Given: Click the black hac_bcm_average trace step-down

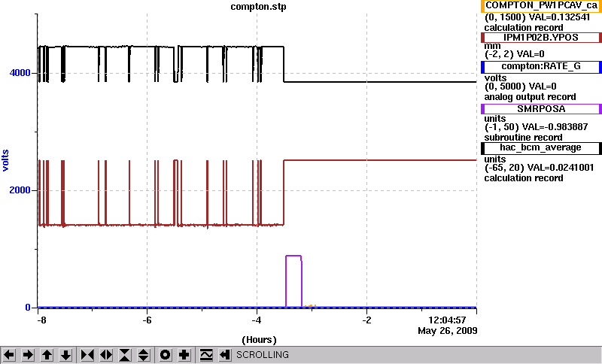Looking at the screenshot, I should click(284, 65).
